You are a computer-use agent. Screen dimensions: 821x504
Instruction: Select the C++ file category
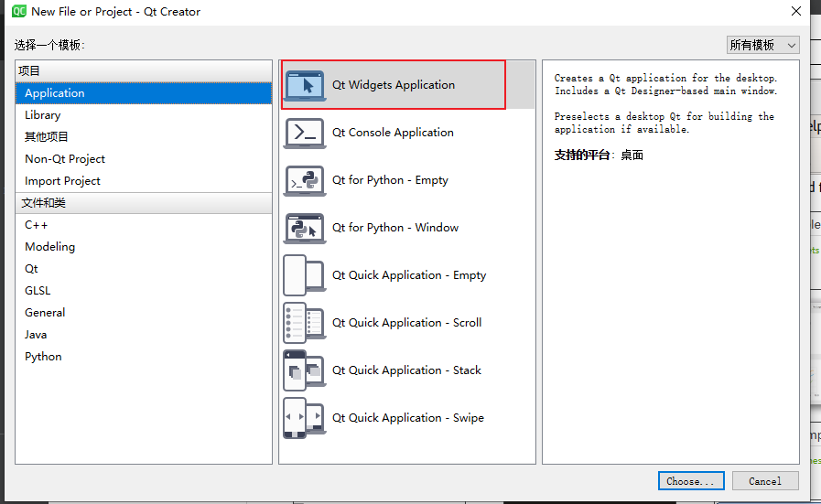[x=144, y=225]
